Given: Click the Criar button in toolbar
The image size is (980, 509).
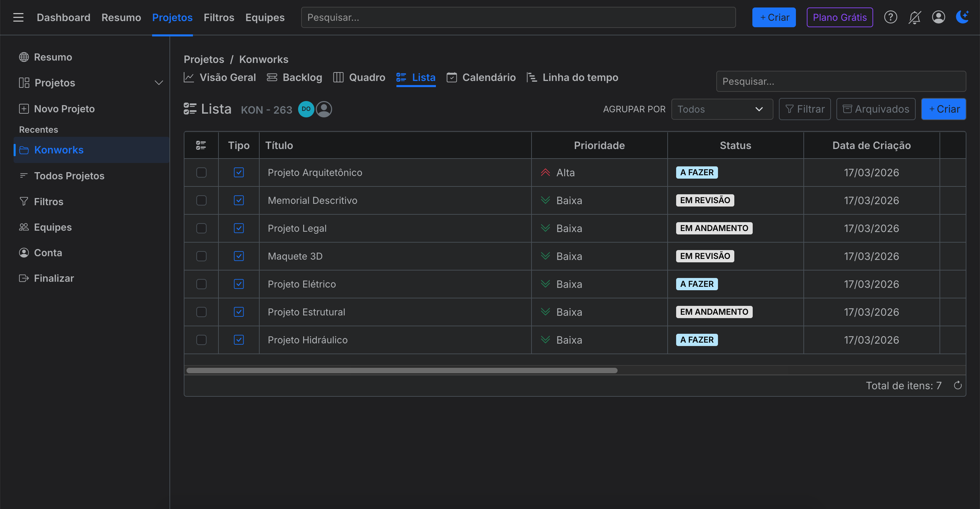Looking at the screenshot, I should coord(944,109).
